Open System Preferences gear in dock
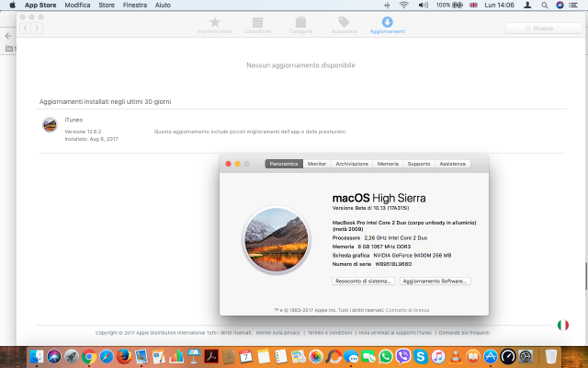The height and width of the screenshot is (368, 588). 526,356
